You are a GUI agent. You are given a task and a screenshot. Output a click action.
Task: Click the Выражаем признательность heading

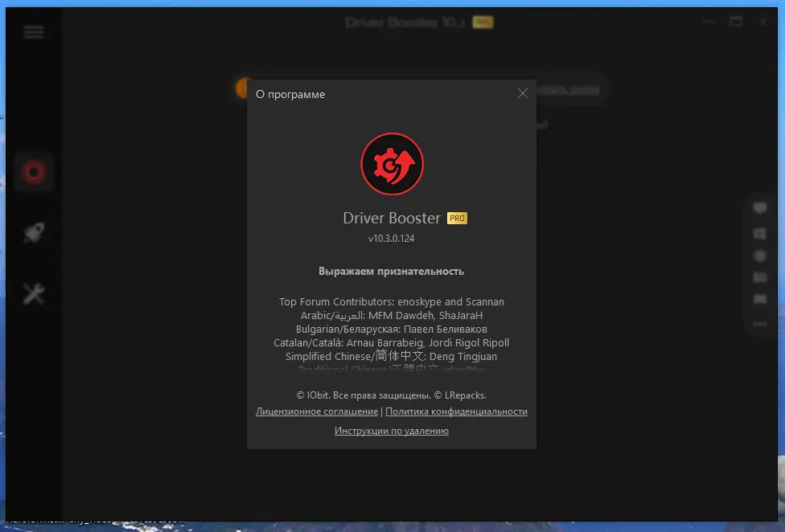point(392,271)
